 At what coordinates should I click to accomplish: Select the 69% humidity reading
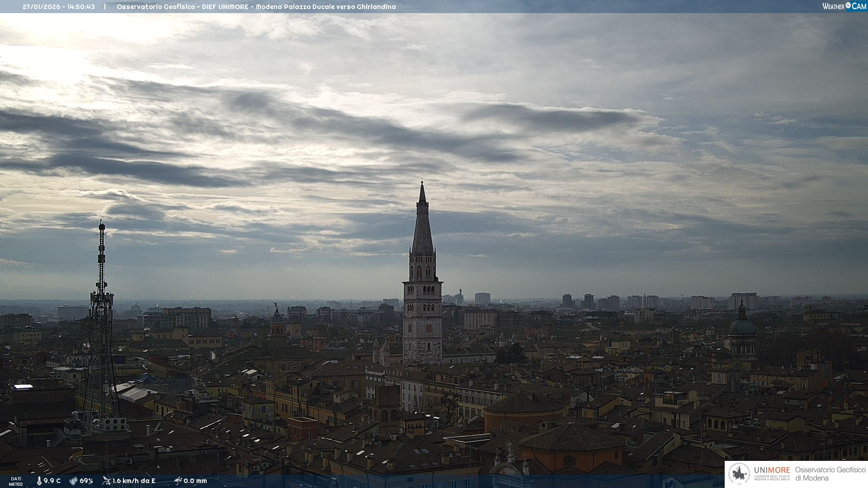tap(86, 481)
